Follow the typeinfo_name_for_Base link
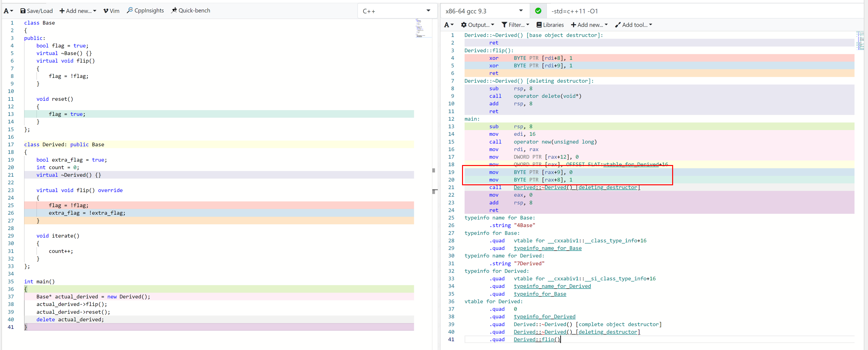This screenshot has height=350, width=868. click(547, 248)
